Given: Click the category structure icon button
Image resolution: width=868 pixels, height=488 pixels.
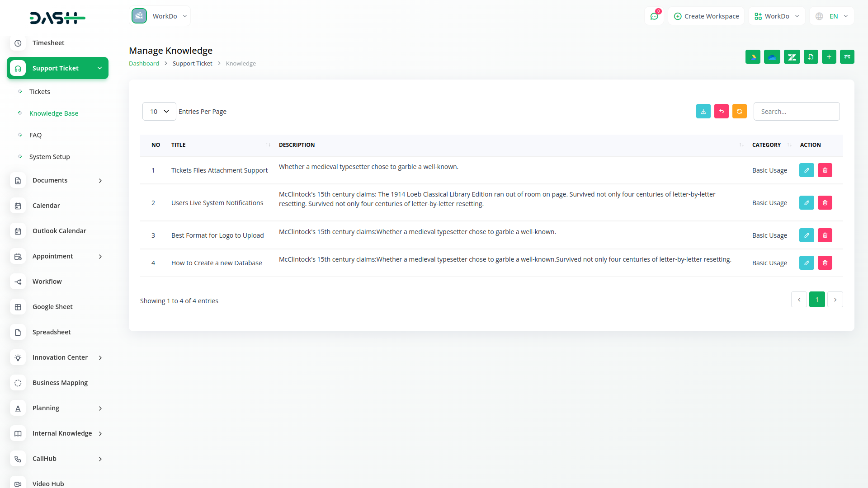Looking at the screenshot, I should [x=847, y=57].
